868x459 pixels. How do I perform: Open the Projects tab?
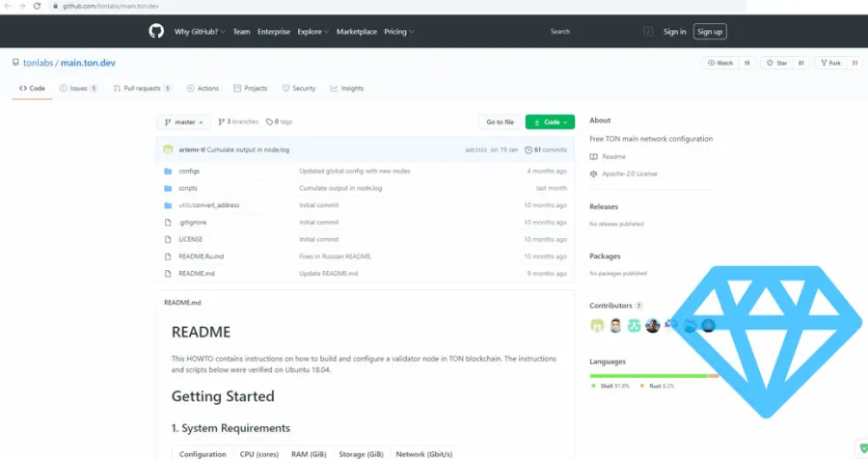point(250,88)
